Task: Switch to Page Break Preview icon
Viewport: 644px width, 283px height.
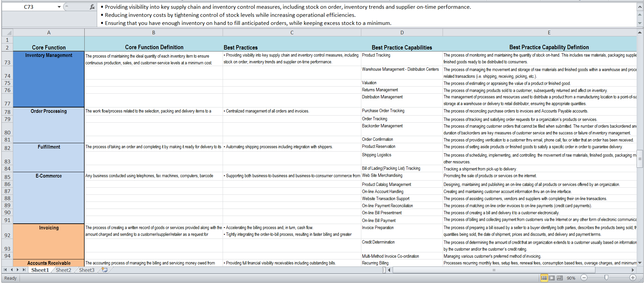Action: (x=560, y=278)
